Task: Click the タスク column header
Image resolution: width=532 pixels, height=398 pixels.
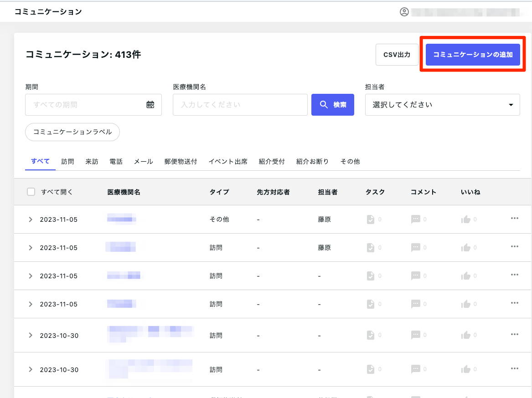Action: (x=375, y=192)
